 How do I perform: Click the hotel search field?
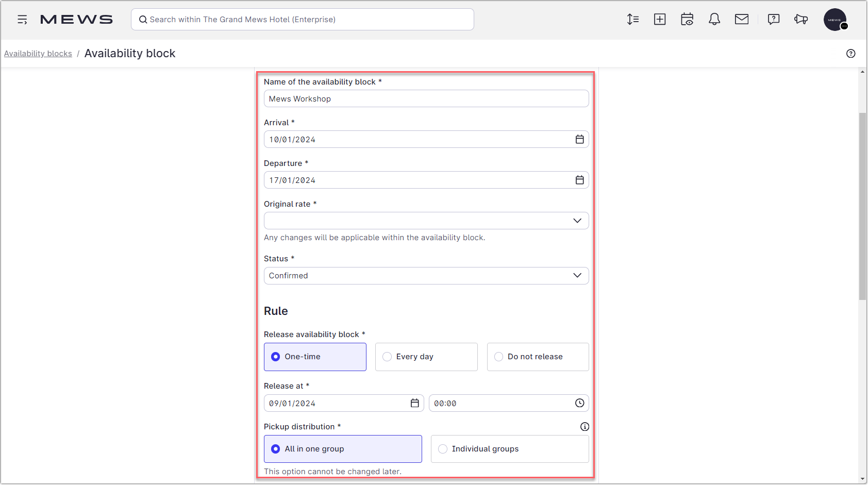pos(302,19)
